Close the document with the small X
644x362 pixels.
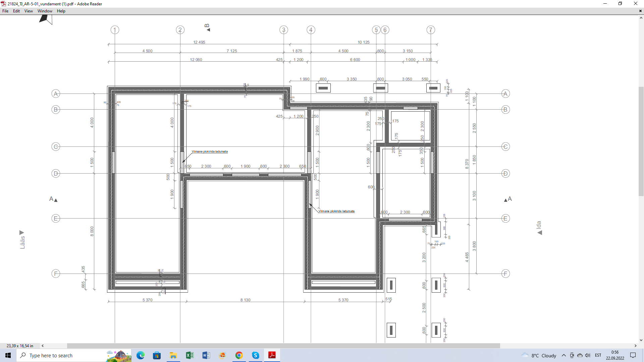(x=640, y=11)
